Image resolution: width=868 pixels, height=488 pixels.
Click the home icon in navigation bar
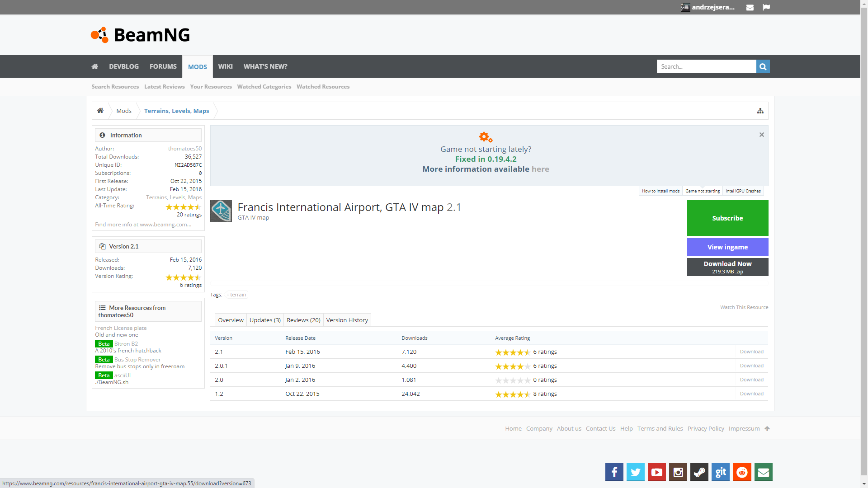coord(94,66)
